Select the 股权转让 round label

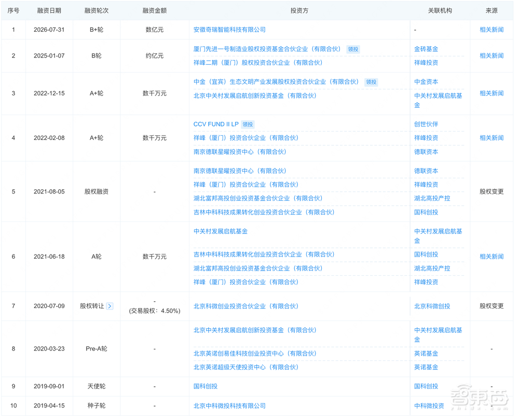click(92, 306)
